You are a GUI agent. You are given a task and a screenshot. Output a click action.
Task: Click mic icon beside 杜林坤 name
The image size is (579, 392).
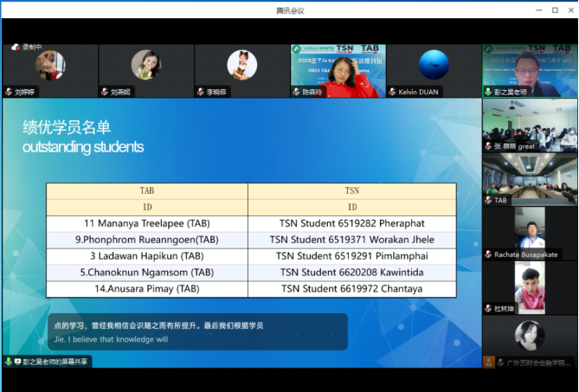point(488,309)
